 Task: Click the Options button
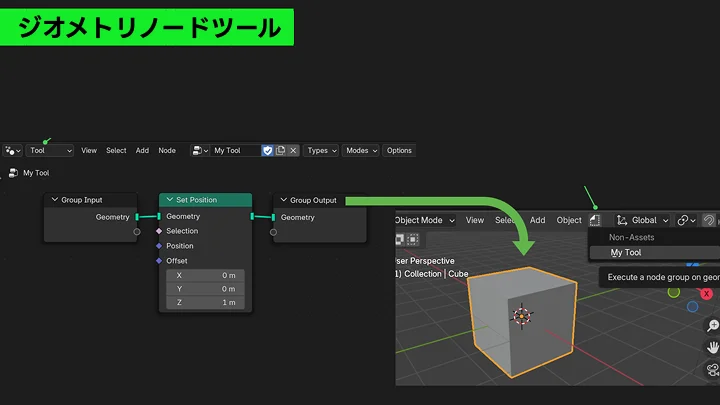399,151
